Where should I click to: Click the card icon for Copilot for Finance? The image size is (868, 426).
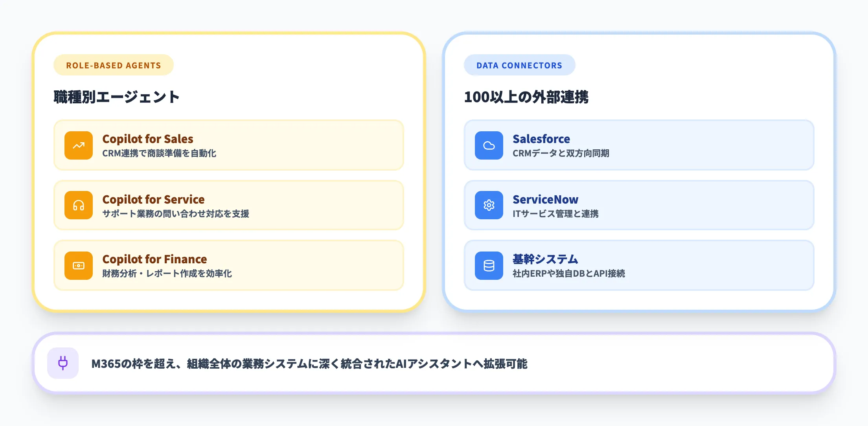pos(78,265)
